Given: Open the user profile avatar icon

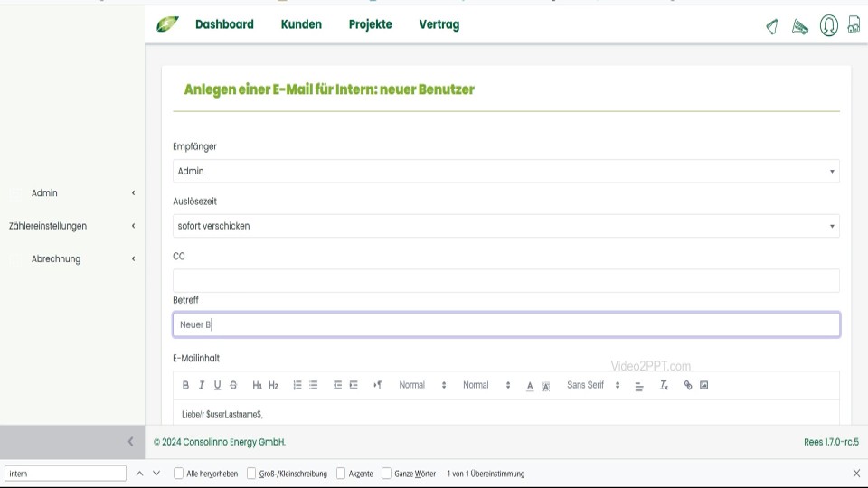Looking at the screenshot, I should point(829,25).
